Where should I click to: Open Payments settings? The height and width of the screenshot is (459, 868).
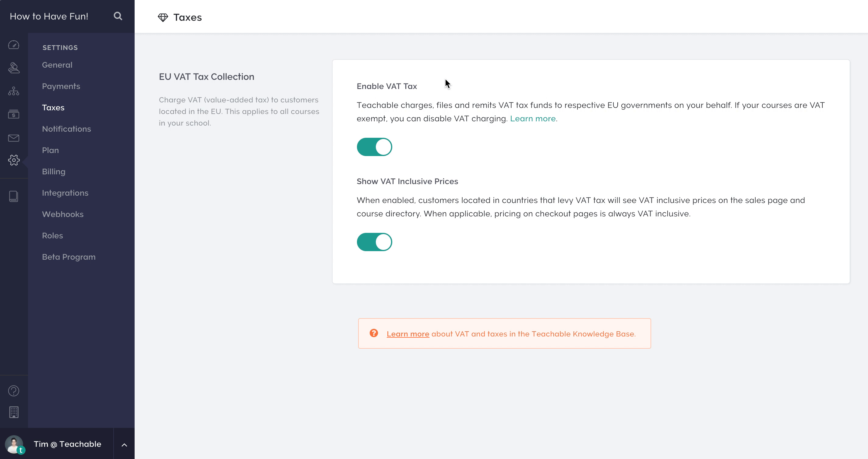[61, 86]
